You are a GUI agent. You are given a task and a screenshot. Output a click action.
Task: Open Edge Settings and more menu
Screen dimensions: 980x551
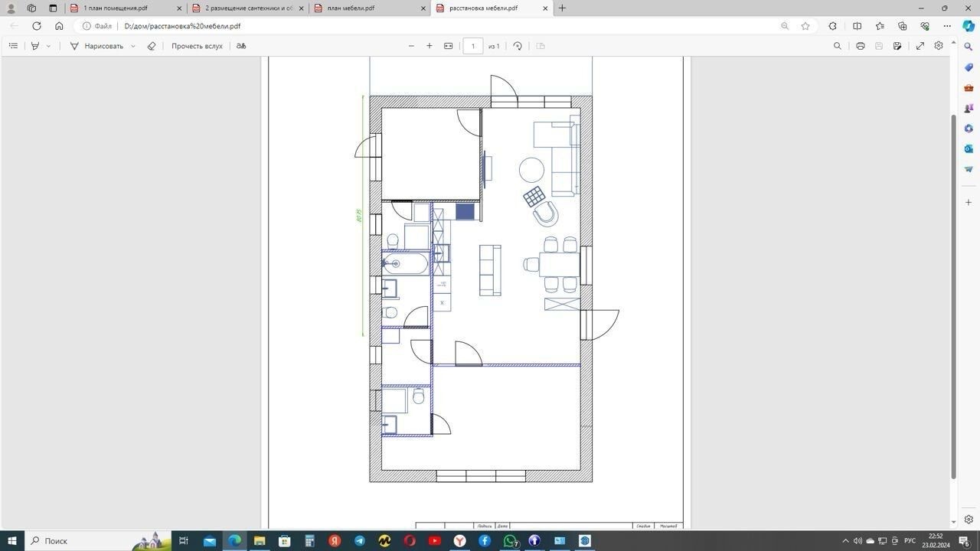[947, 26]
